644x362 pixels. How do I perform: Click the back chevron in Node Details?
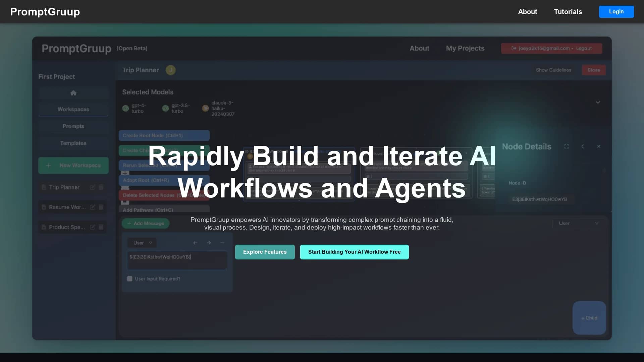pos(583,146)
